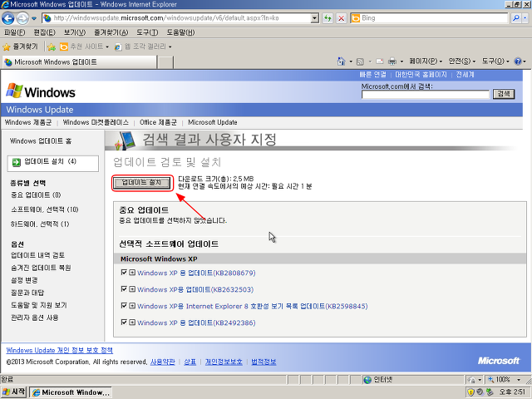The image size is (532, 399).
Task: Click the Microsoft.com search text field
Action: pyautogui.click(x=426, y=95)
